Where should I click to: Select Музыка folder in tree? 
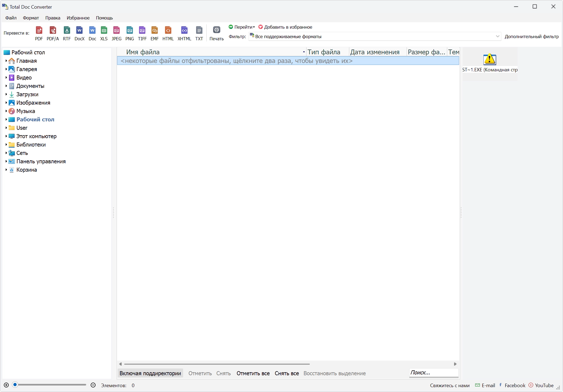(26, 111)
